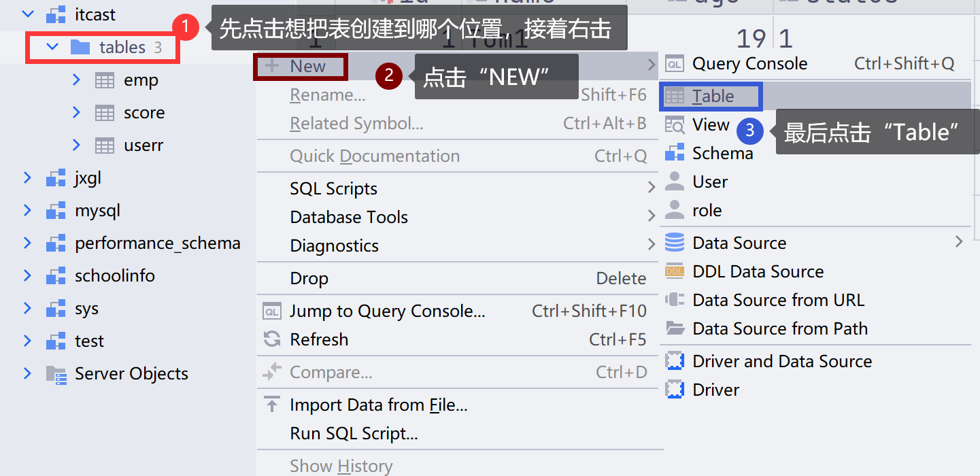Expand the mysql schema node
Viewport: 980px width, 476px height.
[x=27, y=210]
